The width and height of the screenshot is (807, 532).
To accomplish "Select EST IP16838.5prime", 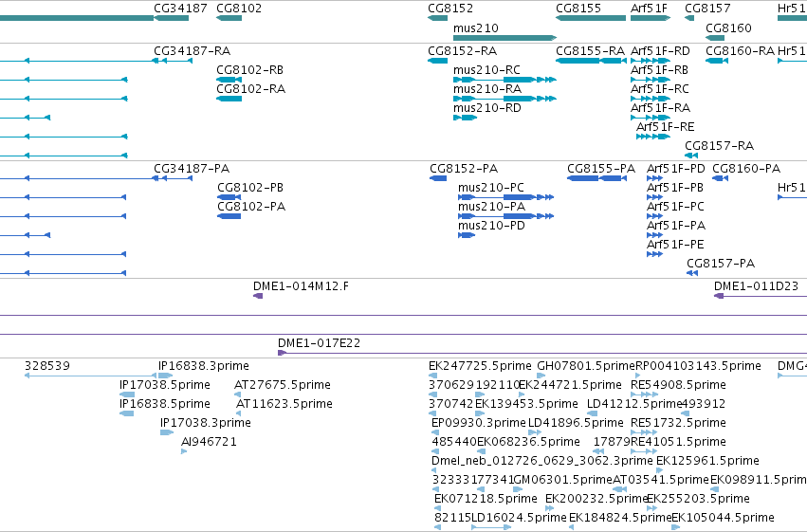I will 165,404.
